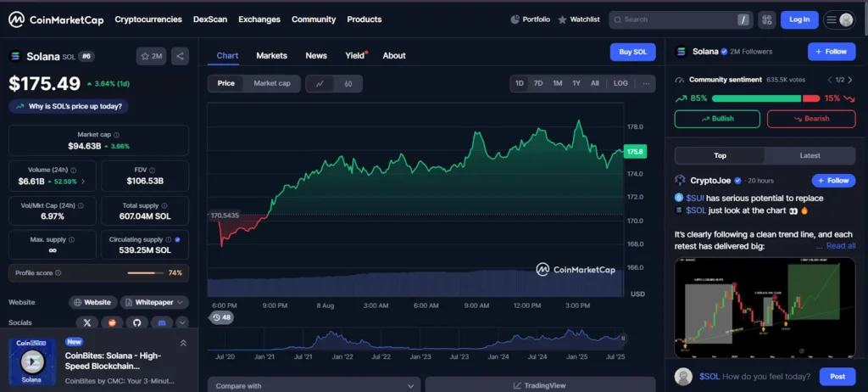The width and height of the screenshot is (868, 392).
Task: Switch community feed to Latest
Action: click(x=810, y=156)
